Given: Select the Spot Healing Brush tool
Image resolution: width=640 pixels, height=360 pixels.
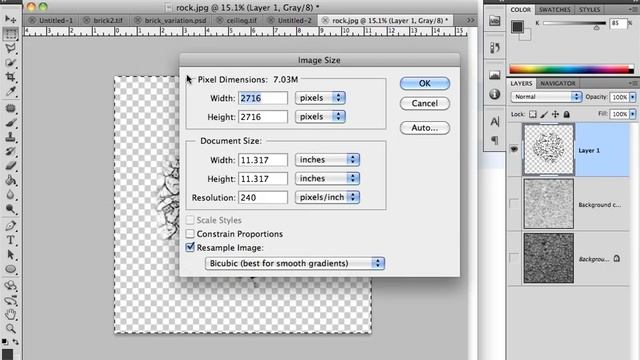Looking at the screenshot, I should coord(10,108).
